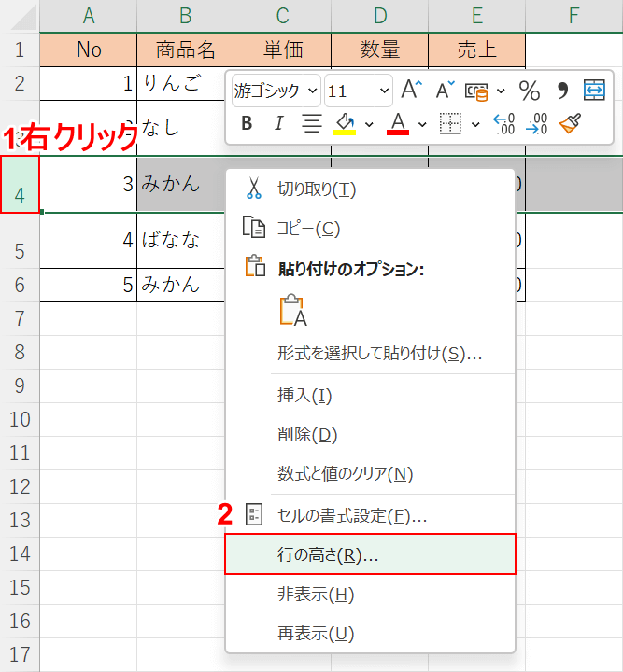Click the decrease decimal places icon
This screenshot has width=623, height=672.
[x=537, y=124]
